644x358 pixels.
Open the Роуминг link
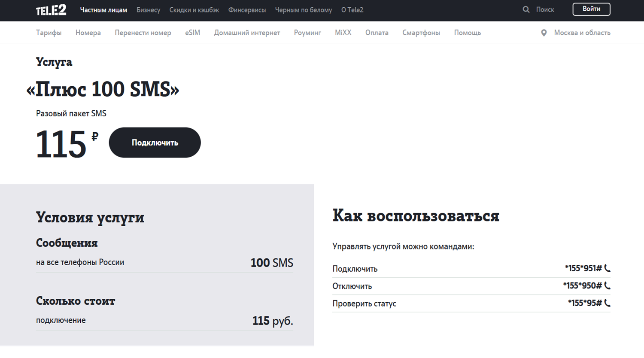click(307, 33)
